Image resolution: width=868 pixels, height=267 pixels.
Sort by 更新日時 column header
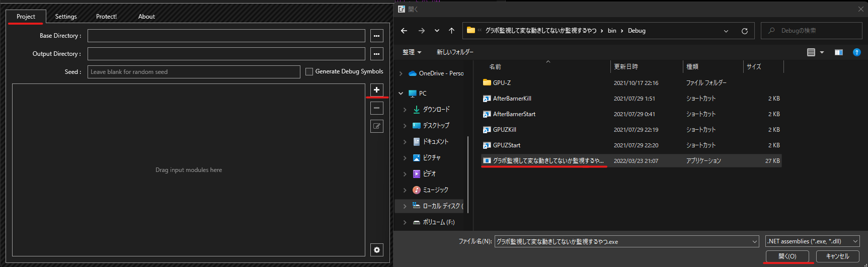point(646,67)
